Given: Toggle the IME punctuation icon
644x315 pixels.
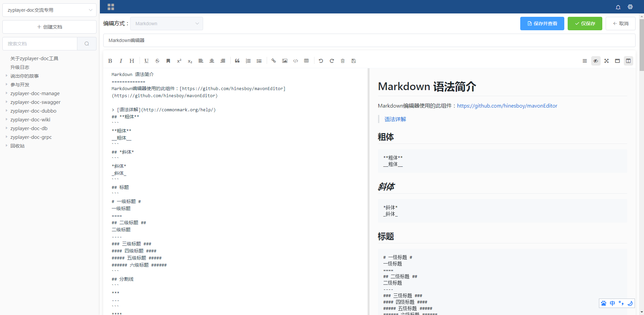Looking at the screenshot, I should click(x=621, y=303).
